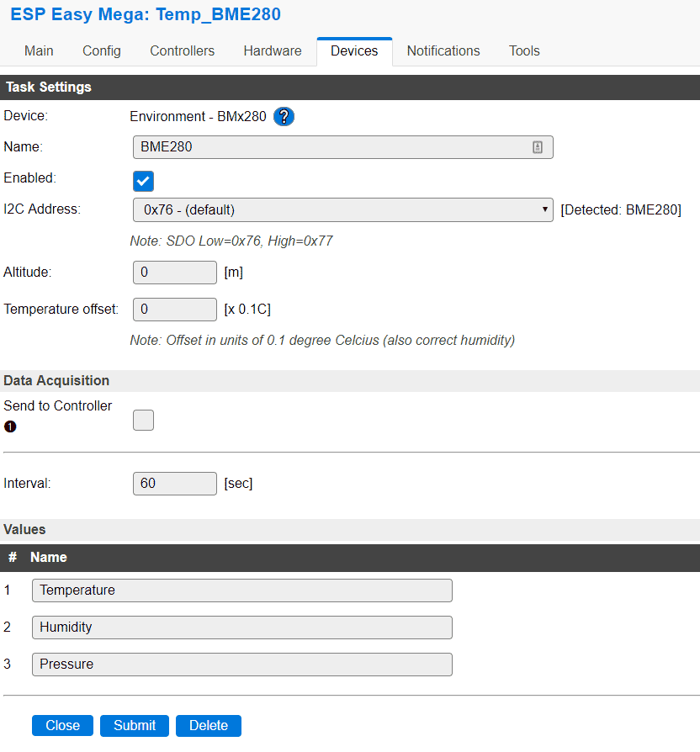The height and width of the screenshot is (752, 700).
Task: Select the Hardware tab
Action: click(x=273, y=51)
